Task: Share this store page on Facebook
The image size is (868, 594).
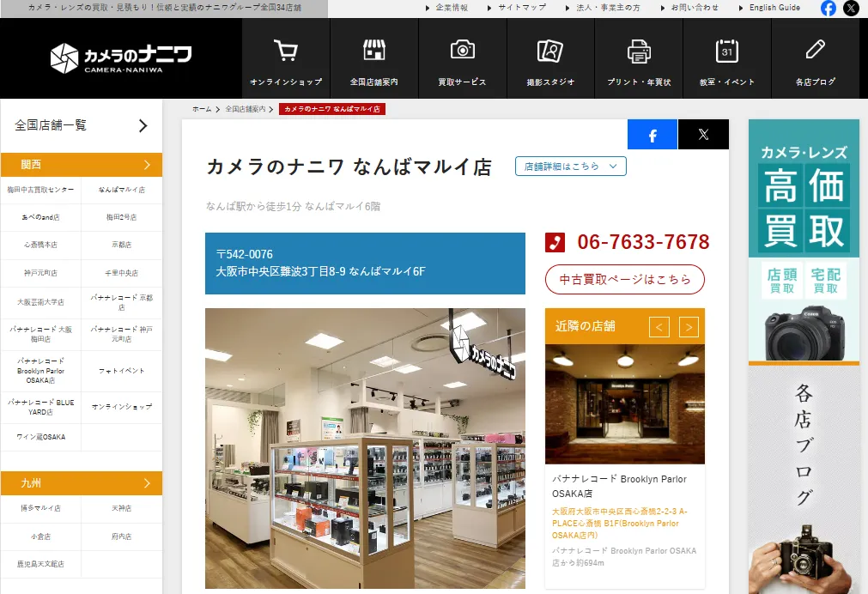Action: point(653,135)
